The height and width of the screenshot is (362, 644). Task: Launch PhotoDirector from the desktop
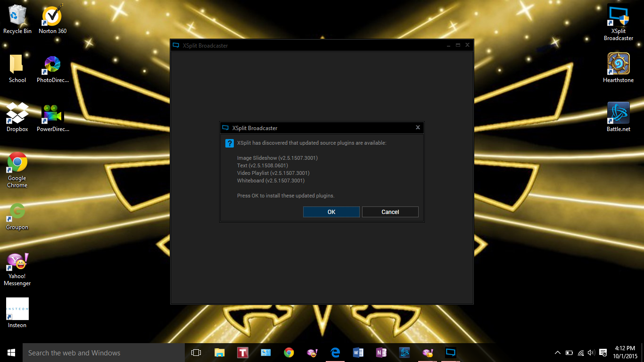point(52,65)
